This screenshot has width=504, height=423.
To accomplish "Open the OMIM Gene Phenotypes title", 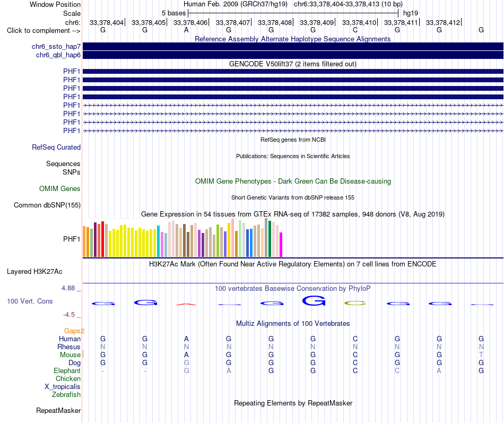I will (x=293, y=182).
